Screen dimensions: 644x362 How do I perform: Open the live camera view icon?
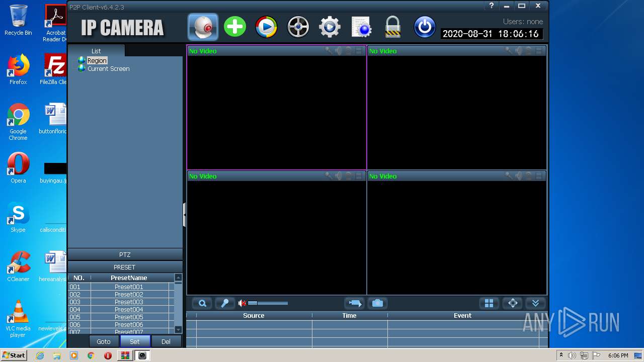pyautogui.click(x=203, y=27)
